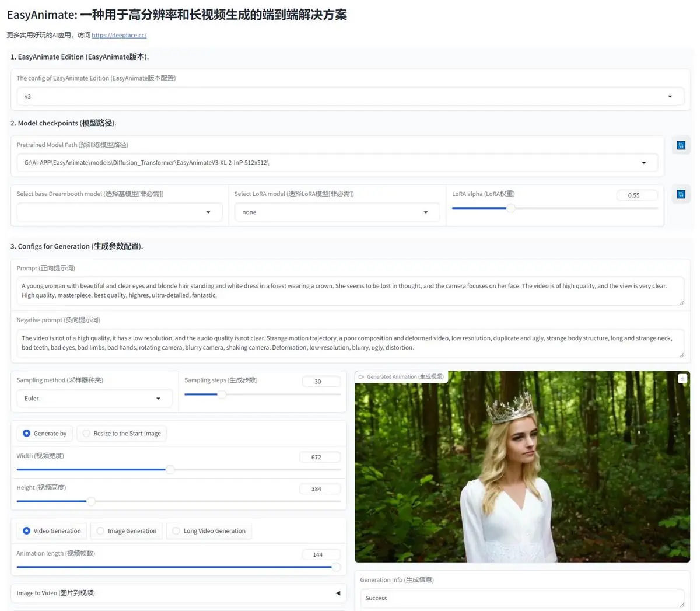Click the generated animation video preview
Viewport: 700px width, 611px height.
coord(522,467)
